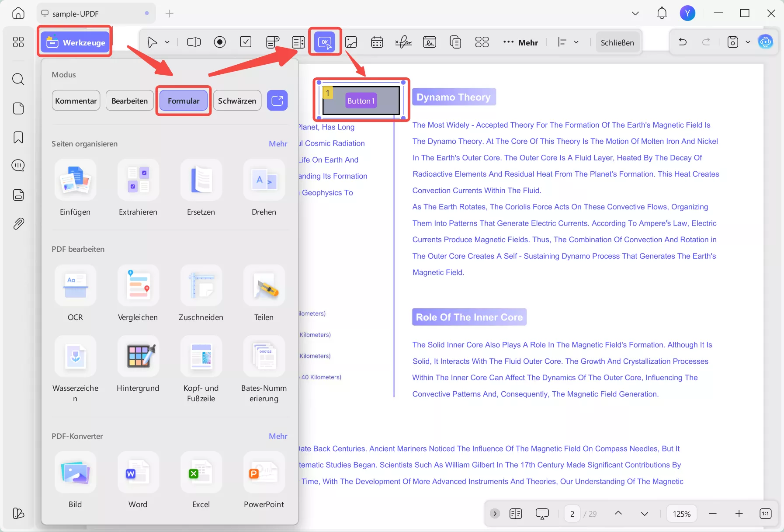784x532 pixels.
Task: Launch the OCR tool
Action: click(75, 293)
